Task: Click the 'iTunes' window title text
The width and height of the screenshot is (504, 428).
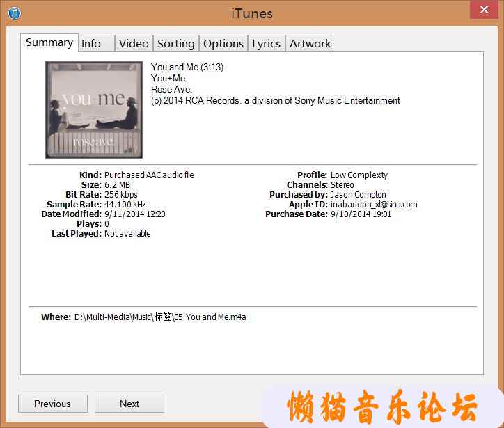Action: (x=252, y=14)
